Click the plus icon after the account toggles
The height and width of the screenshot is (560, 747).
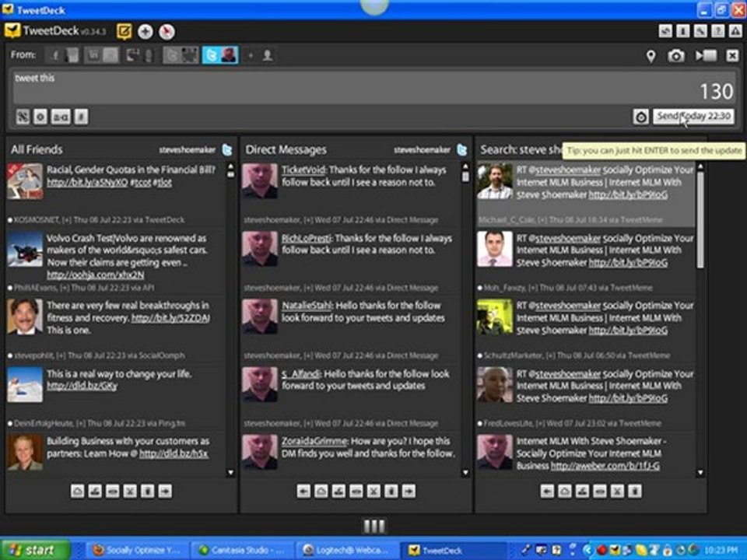tap(251, 56)
